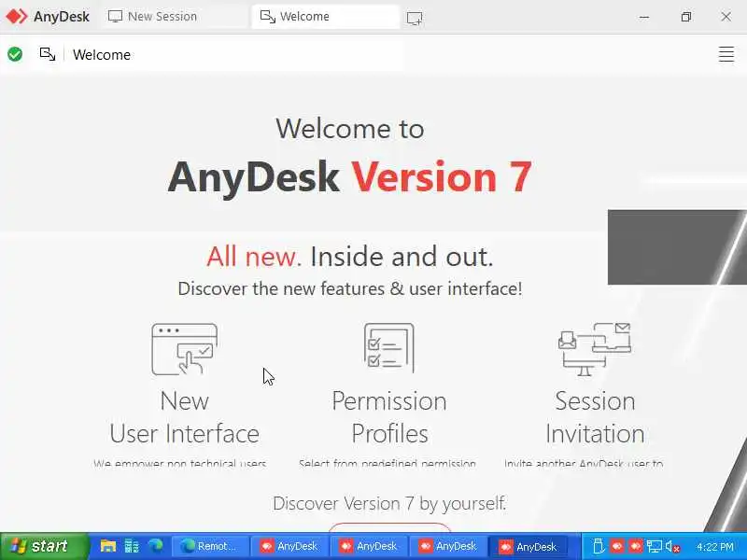Image resolution: width=747 pixels, height=560 pixels.
Task: Click the safely remove hardware tray icon
Action: [599, 546]
